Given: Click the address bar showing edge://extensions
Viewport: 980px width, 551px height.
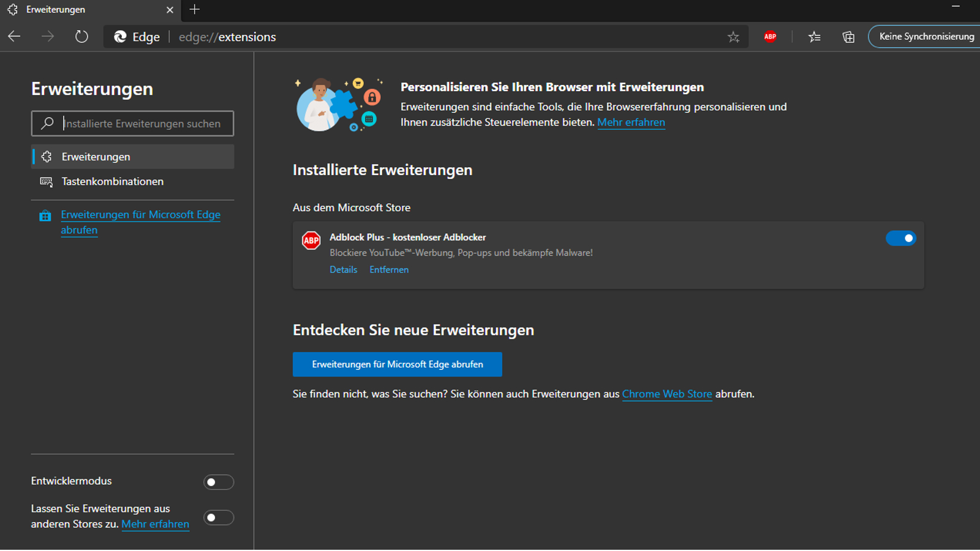Looking at the screenshot, I should [426, 37].
